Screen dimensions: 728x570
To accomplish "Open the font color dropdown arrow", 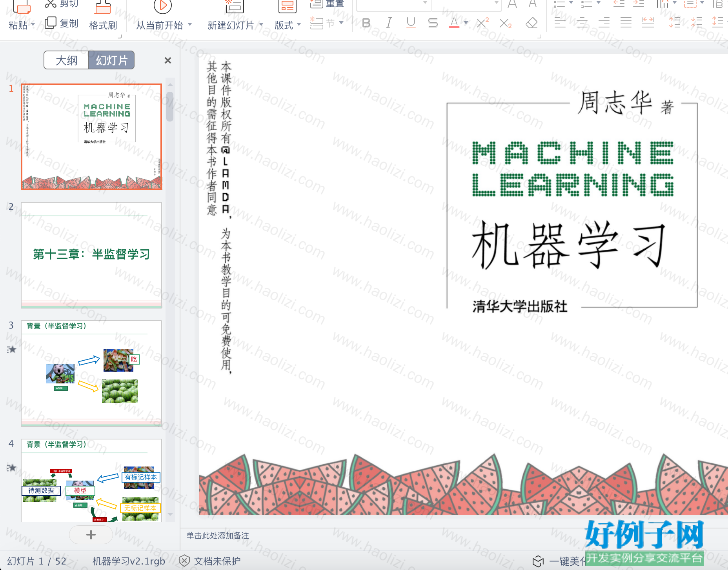I will click(466, 23).
